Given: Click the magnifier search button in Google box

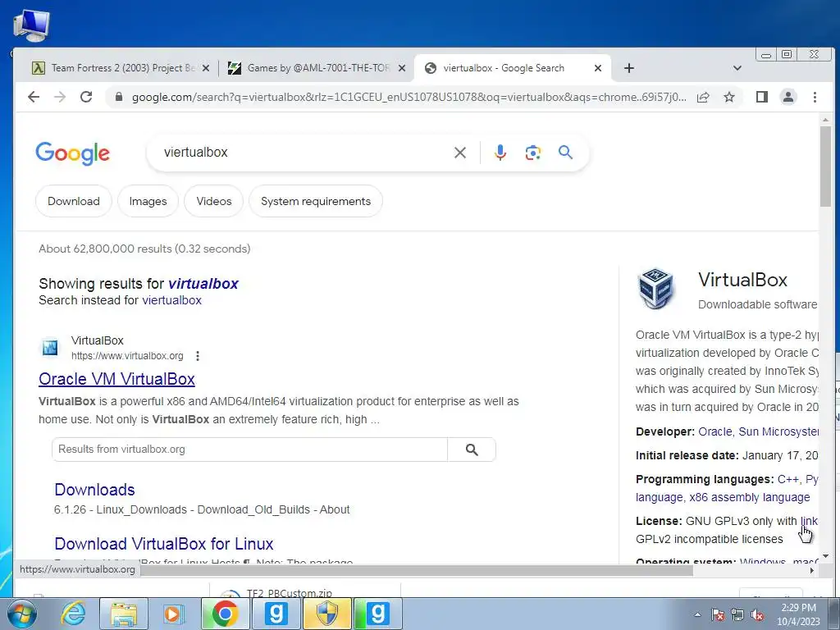Looking at the screenshot, I should (x=565, y=153).
